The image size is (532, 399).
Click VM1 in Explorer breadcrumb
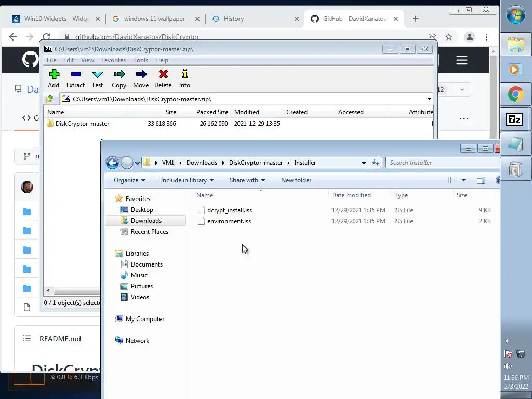[x=168, y=163]
